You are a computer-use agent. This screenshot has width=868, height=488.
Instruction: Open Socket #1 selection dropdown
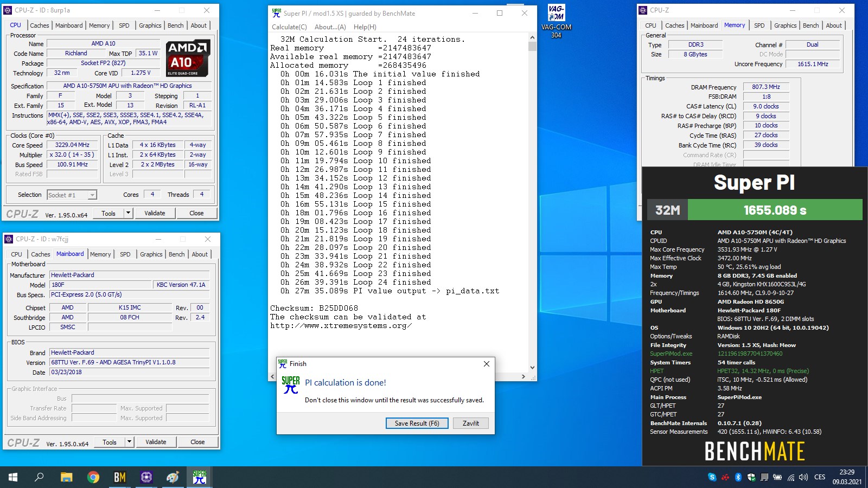72,195
